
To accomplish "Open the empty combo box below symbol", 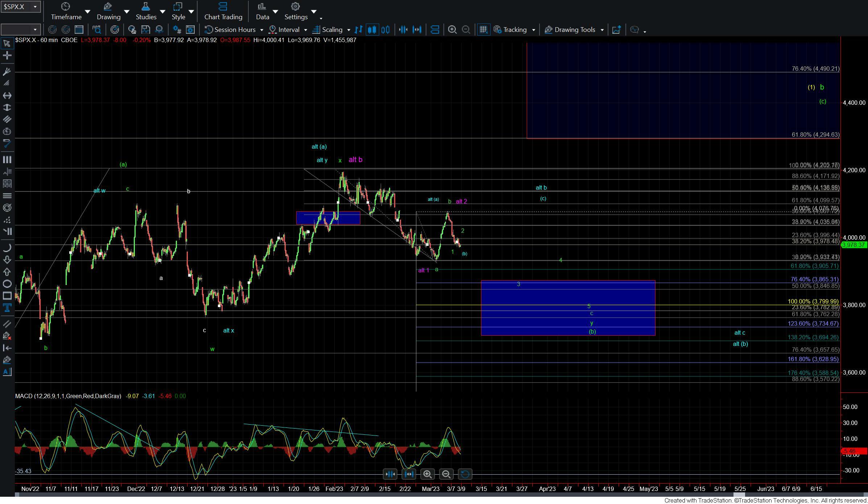I will (x=20, y=30).
